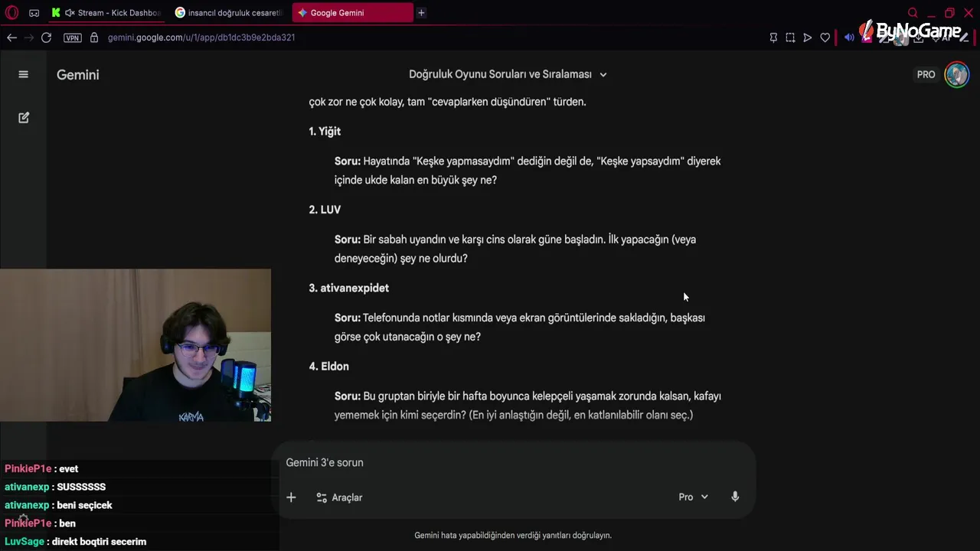Image resolution: width=980 pixels, height=551 pixels.
Task: Start a new chat with pencil icon
Action: pos(24,118)
